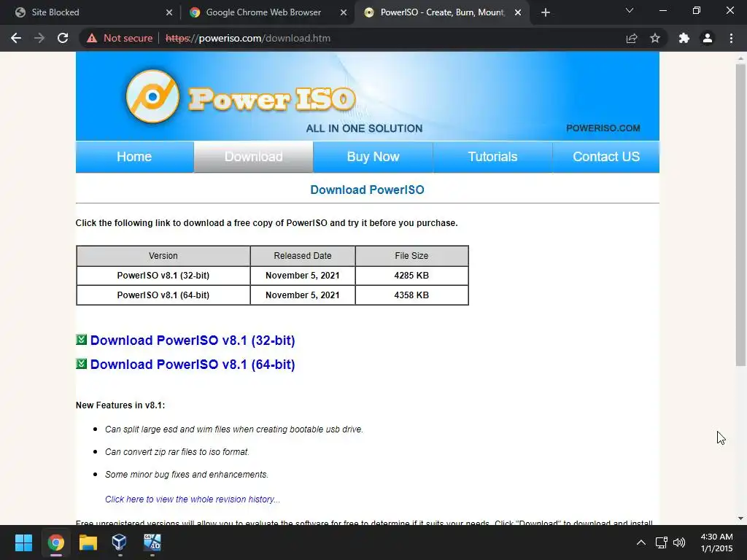The image size is (747, 560).
Task: Click Download PowerISO v8.1 (32-bit) link
Action: click(193, 341)
